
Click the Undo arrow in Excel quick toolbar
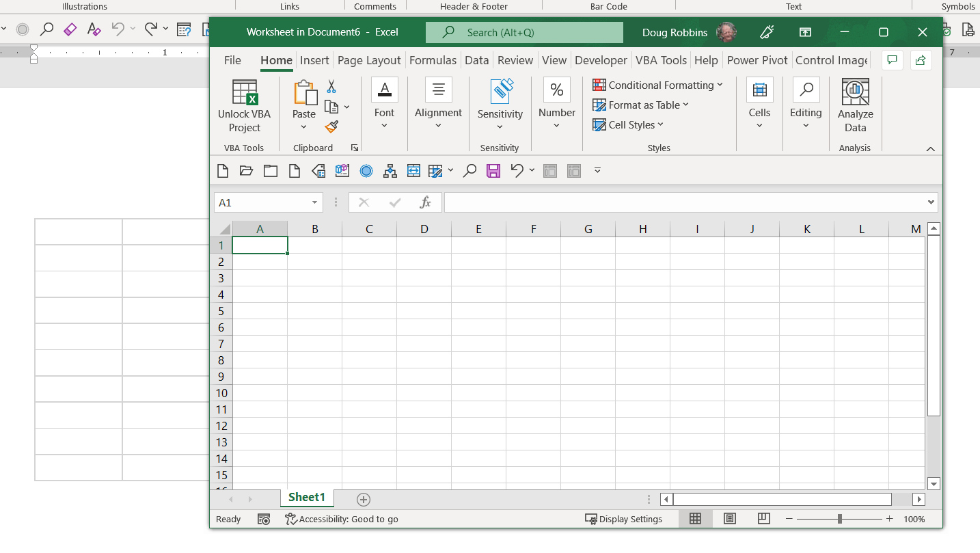coord(517,171)
